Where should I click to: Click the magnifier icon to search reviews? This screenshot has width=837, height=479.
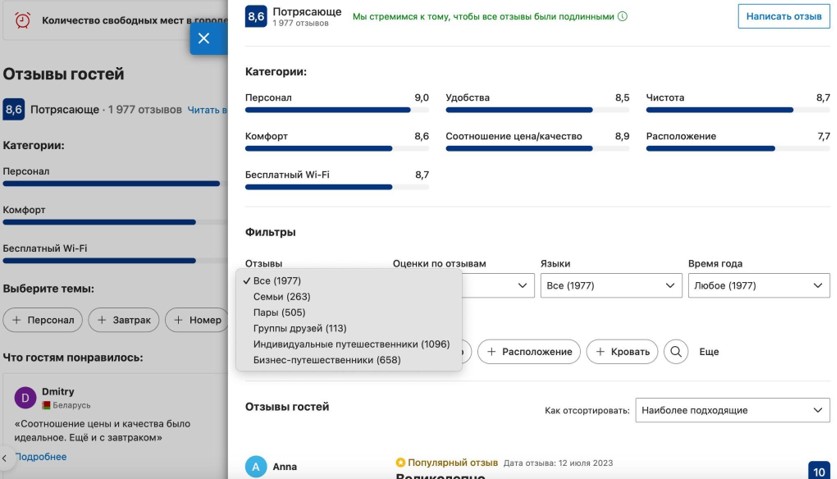[676, 352]
